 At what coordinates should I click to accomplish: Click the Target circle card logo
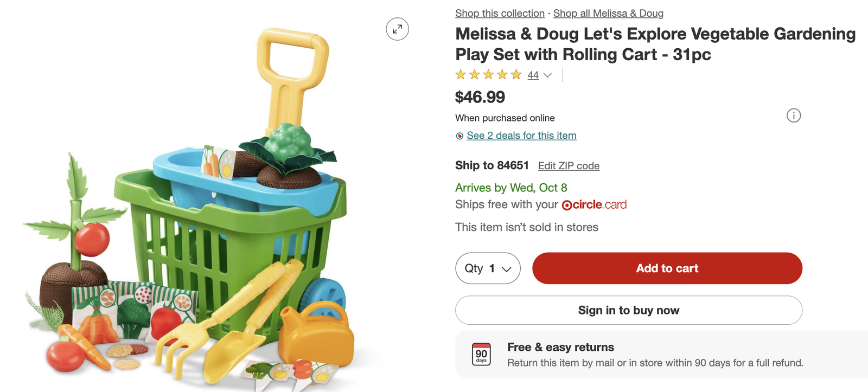tap(594, 205)
